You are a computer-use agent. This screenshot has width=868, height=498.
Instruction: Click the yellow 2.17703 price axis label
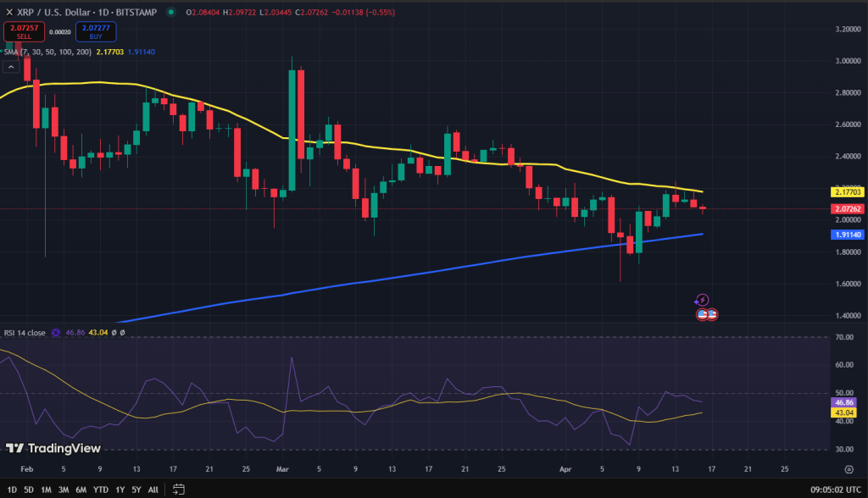(847, 192)
